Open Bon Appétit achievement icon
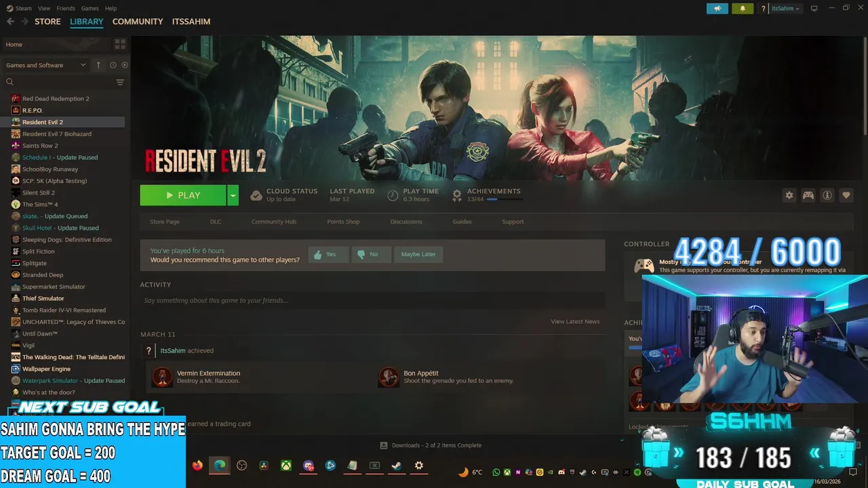Image resolution: width=868 pixels, height=488 pixels. coord(389,377)
